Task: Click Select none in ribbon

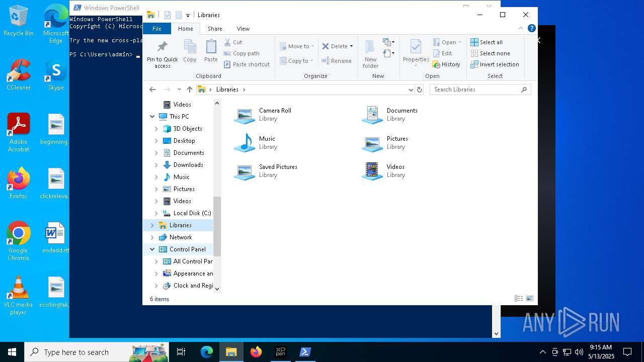Action: 490,53
